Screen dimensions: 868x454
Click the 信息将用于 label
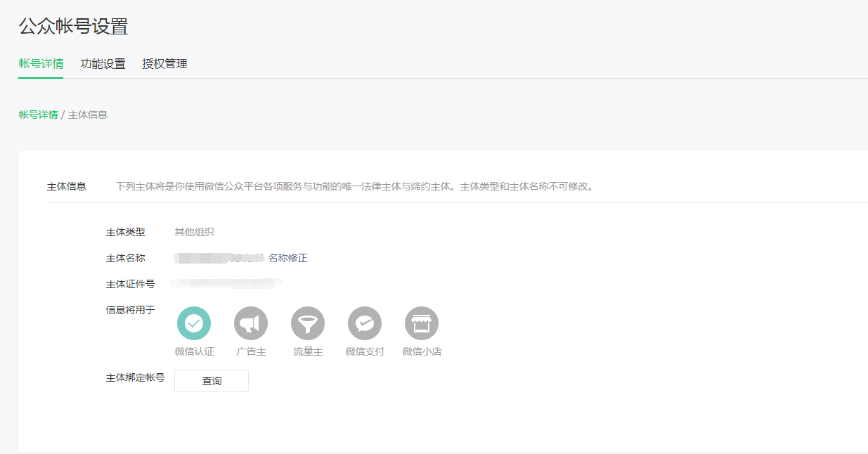tap(131, 310)
